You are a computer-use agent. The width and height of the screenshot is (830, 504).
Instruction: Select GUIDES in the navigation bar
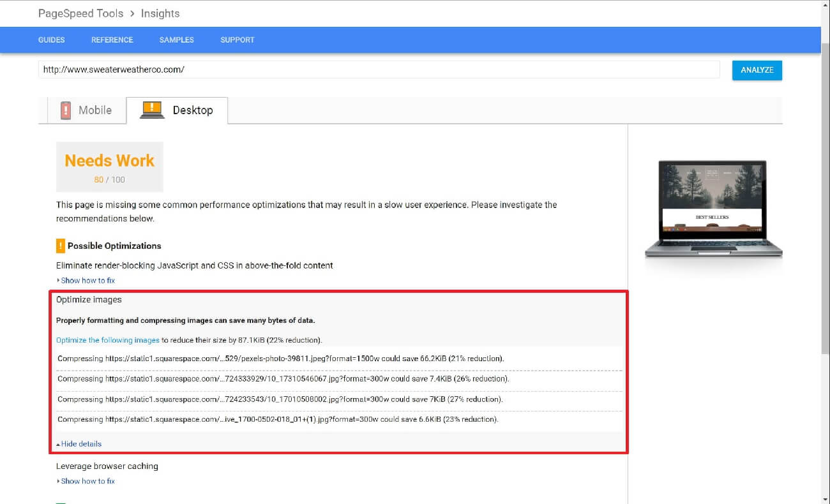pyautogui.click(x=51, y=40)
